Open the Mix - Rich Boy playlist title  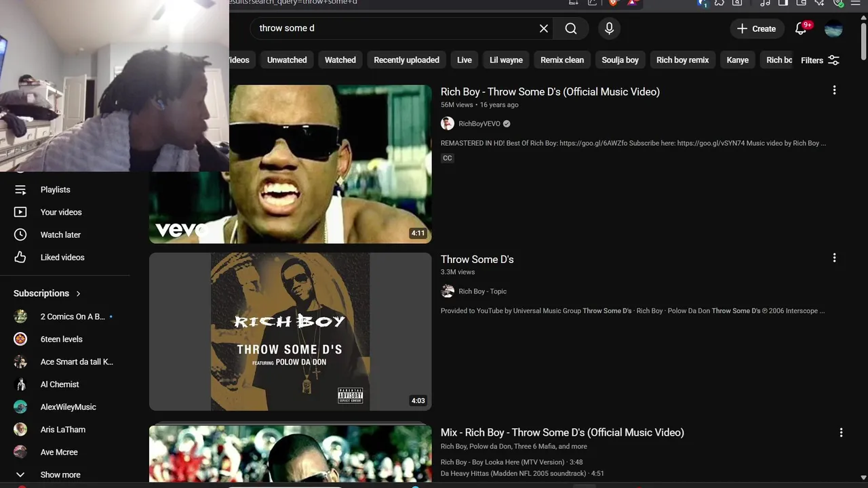click(x=562, y=432)
